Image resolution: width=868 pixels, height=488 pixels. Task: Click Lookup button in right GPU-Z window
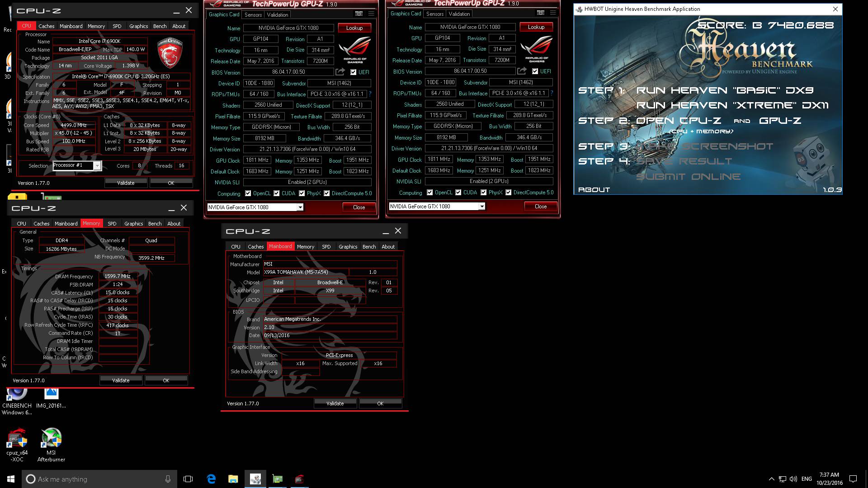(x=536, y=27)
